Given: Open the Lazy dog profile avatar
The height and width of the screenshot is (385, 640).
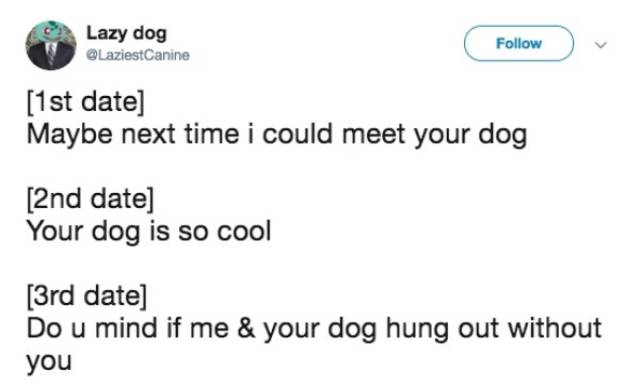Looking at the screenshot, I should pyautogui.click(x=51, y=45).
